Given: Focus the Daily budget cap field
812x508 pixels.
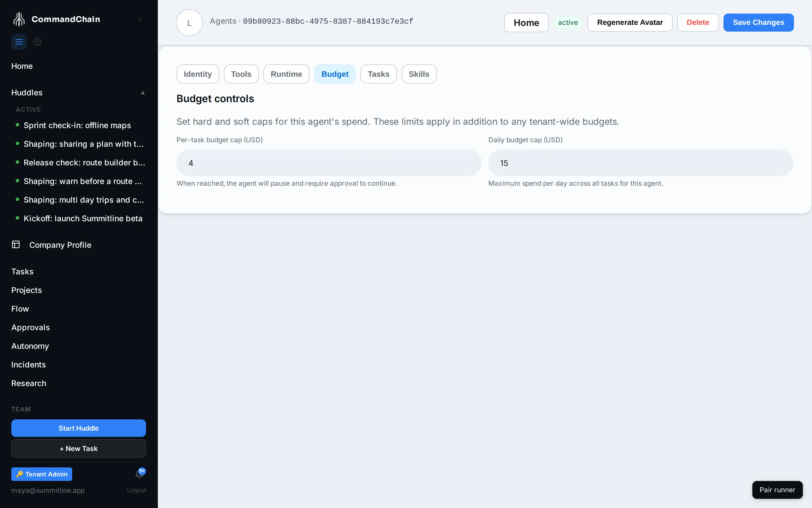Looking at the screenshot, I should click(x=641, y=163).
